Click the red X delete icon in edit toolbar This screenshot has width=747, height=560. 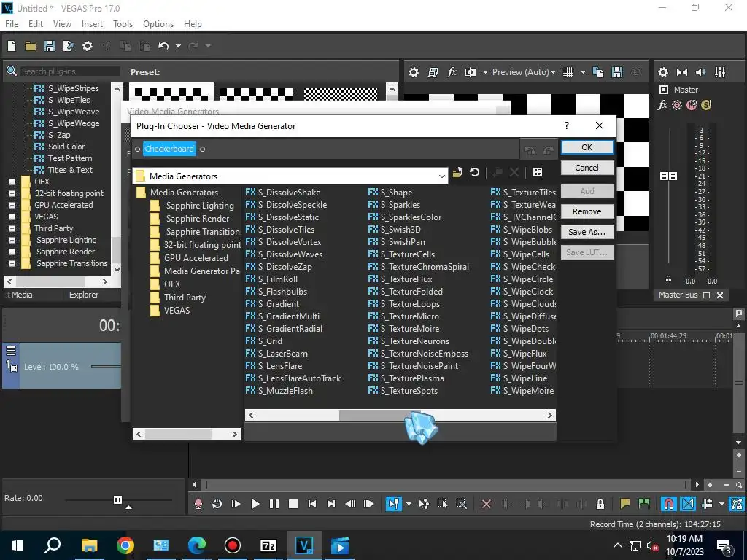pyautogui.click(x=487, y=504)
